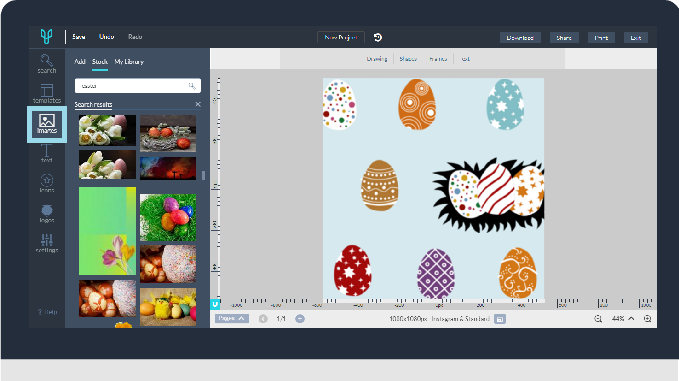Screen dimensions: 679x381
Task: Select the red star egg on canvas
Action: point(352,271)
